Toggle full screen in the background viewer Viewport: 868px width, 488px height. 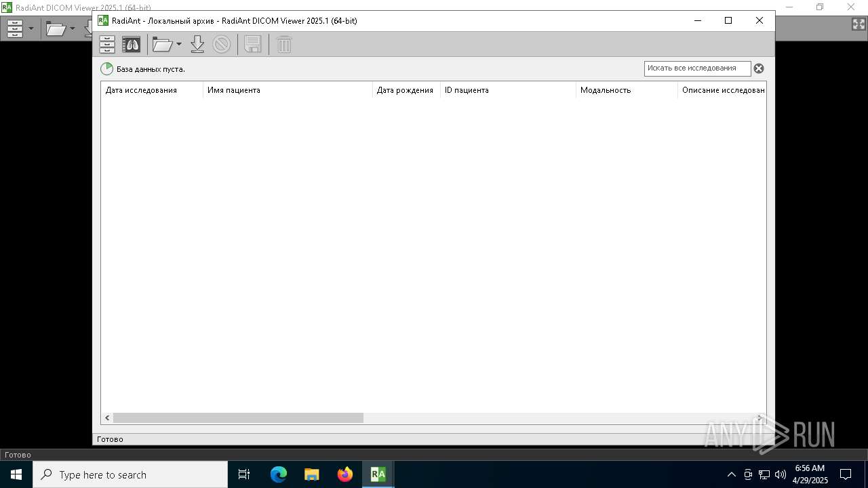point(859,24)
